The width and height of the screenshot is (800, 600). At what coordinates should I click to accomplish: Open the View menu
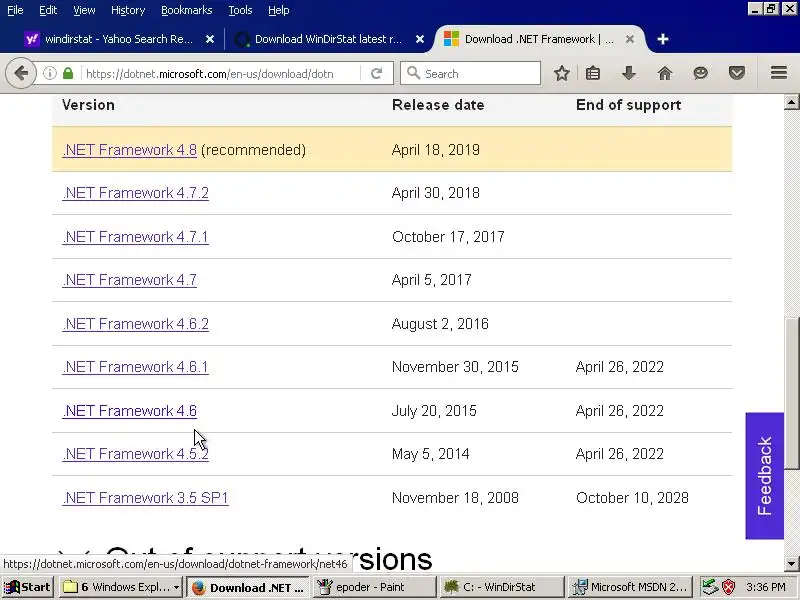point(84,10)
